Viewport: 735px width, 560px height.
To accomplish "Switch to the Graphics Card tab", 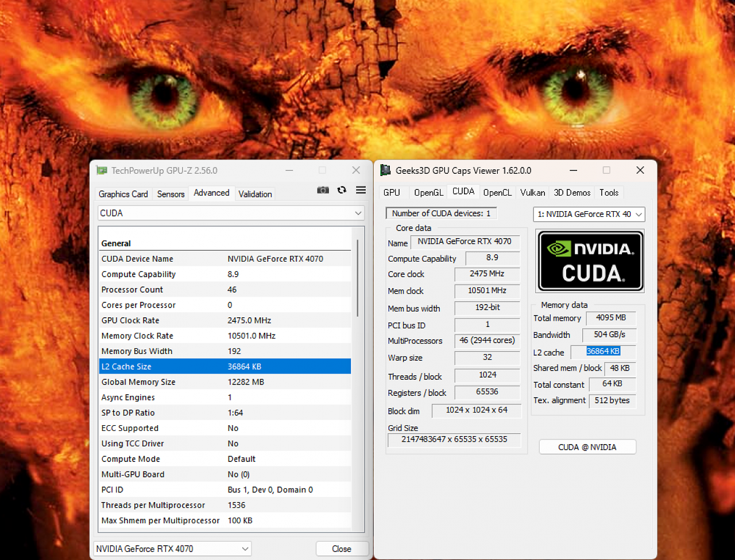I will (x=123, y=194).
